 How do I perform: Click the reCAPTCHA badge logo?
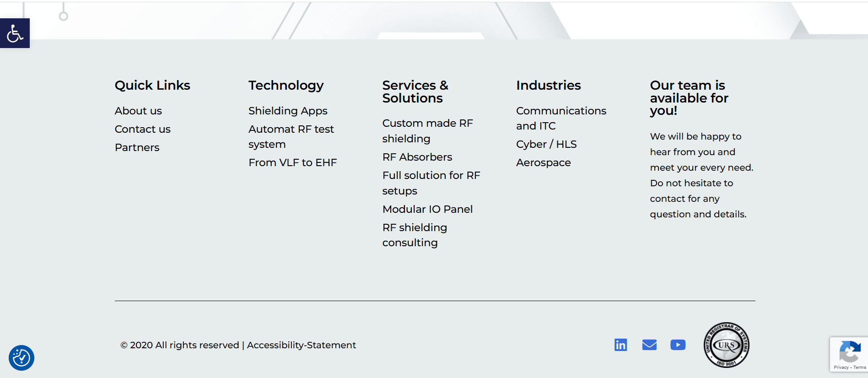pos(849,351)
